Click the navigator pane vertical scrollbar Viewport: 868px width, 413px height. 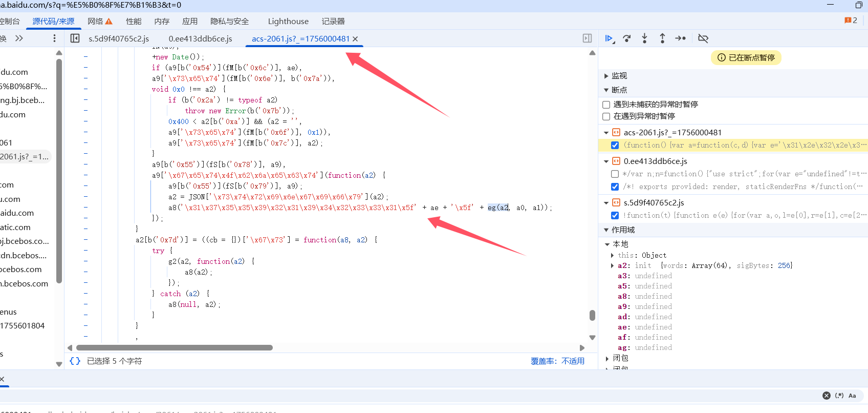point(59,171)
